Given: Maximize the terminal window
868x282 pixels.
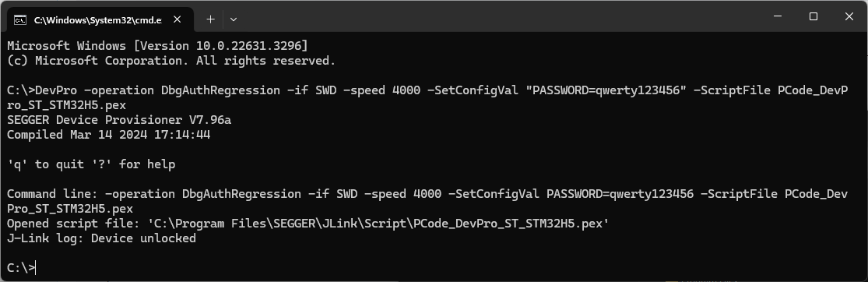Looking at the screenshot, I should pyautogui.click(x=814, y=16).
